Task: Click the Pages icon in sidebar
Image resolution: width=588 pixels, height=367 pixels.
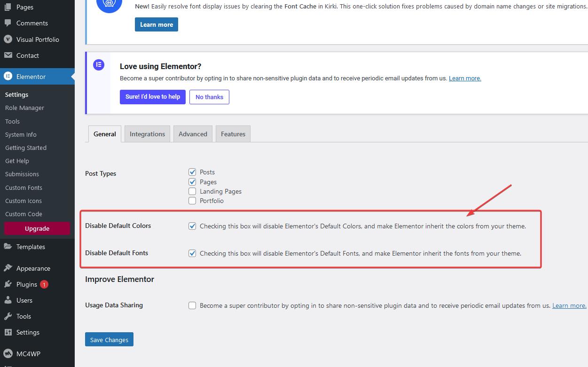Action: pyautogui.click(x=8, y=7)
